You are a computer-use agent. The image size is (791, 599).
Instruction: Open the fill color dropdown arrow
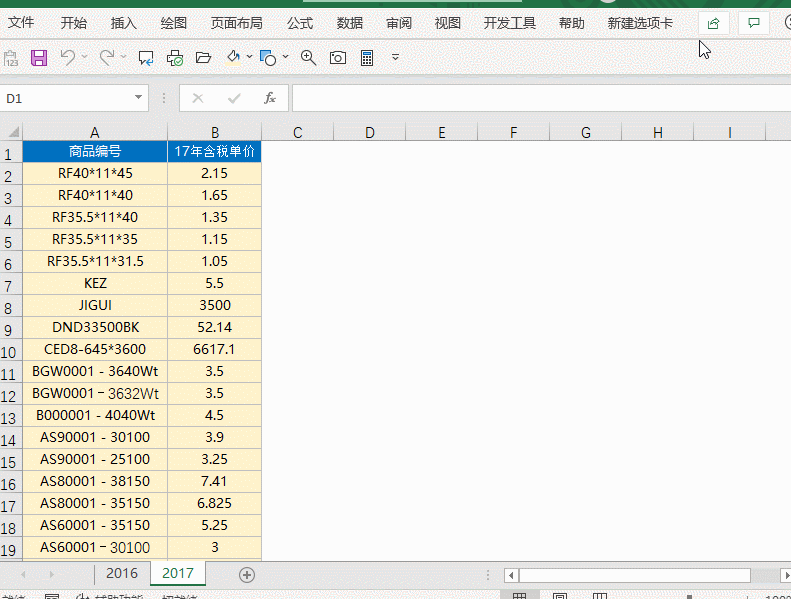(x=249, y=57)
